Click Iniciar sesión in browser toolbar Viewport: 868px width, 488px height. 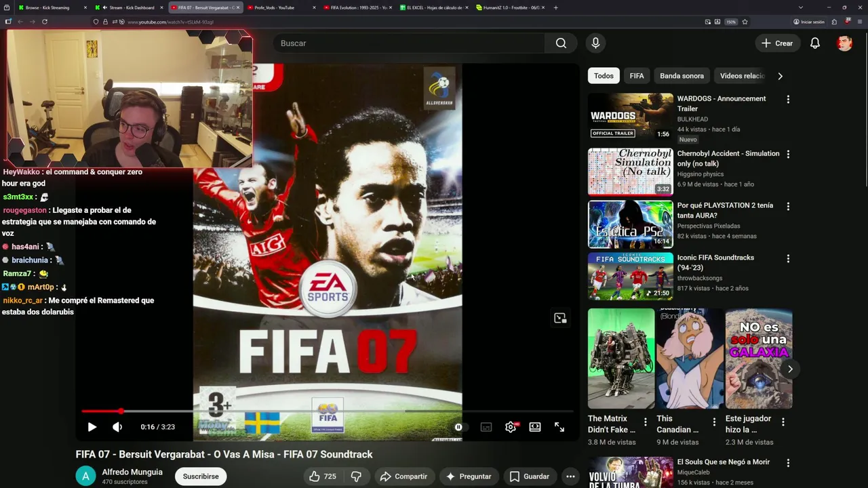(x=808, y=22)
